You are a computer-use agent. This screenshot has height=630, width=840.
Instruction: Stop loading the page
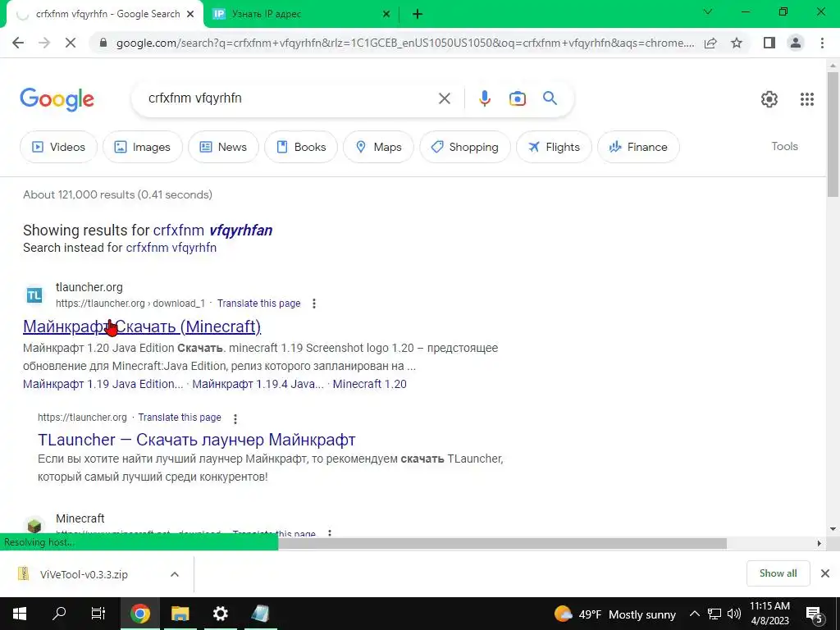click(x=71, y=43)
